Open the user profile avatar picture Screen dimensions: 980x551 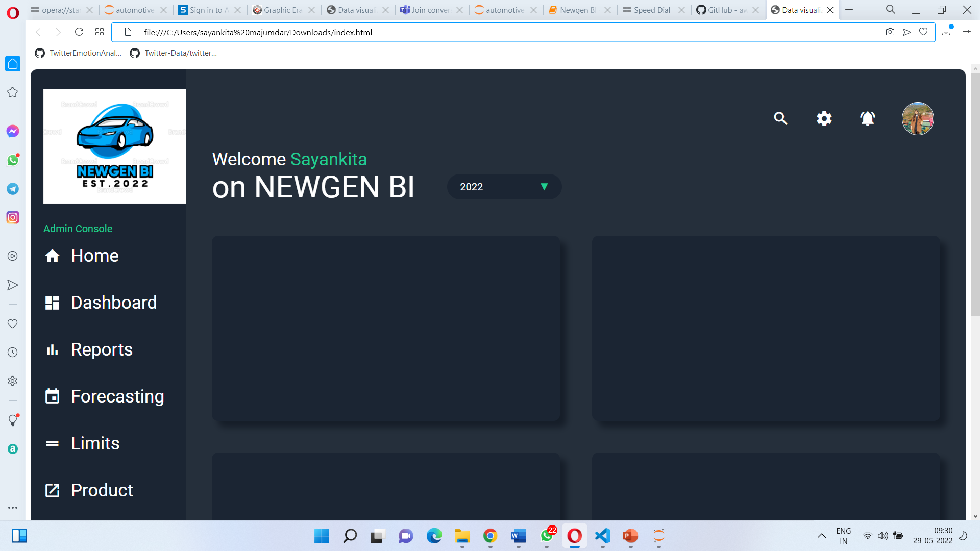point(917,118)
